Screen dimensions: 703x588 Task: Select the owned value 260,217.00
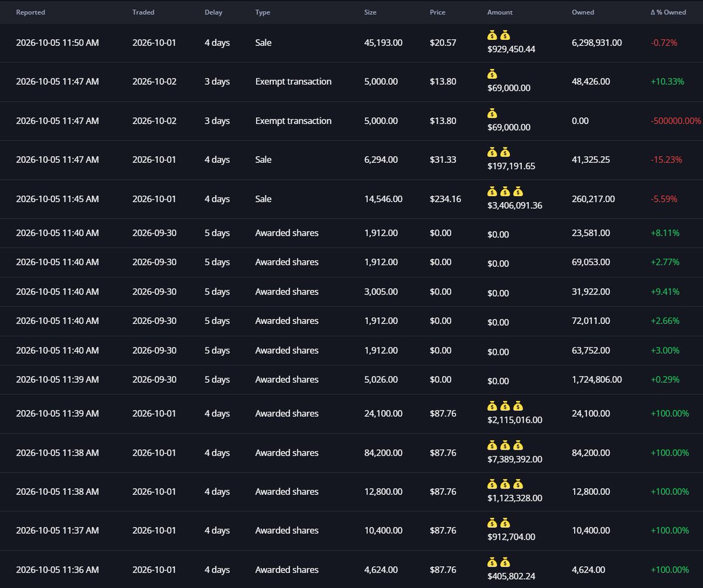(593, 199)
